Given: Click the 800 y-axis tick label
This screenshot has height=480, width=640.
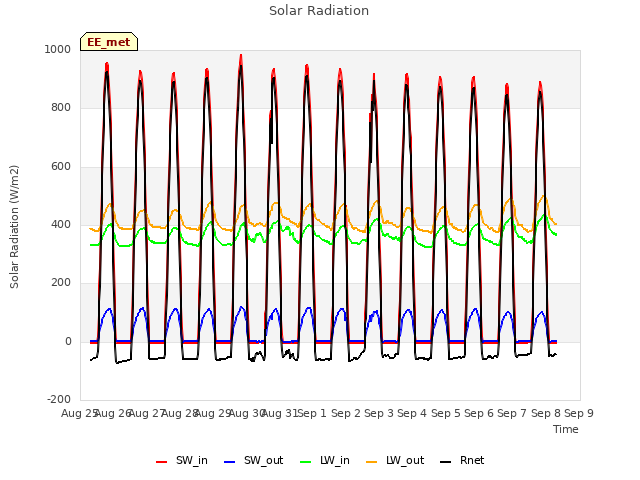Looking at the screenshot, I should click(61, 108).
